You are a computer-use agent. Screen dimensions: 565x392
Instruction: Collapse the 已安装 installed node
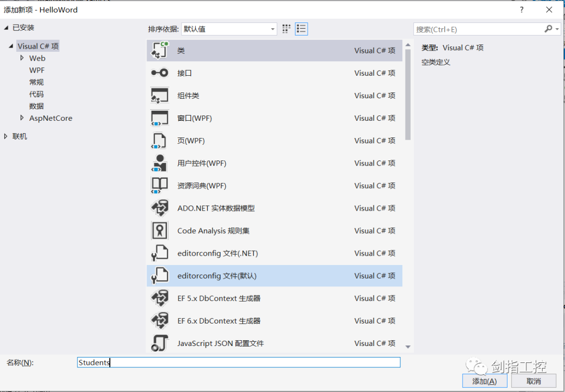pyautogui.click(x=6, y=28)
